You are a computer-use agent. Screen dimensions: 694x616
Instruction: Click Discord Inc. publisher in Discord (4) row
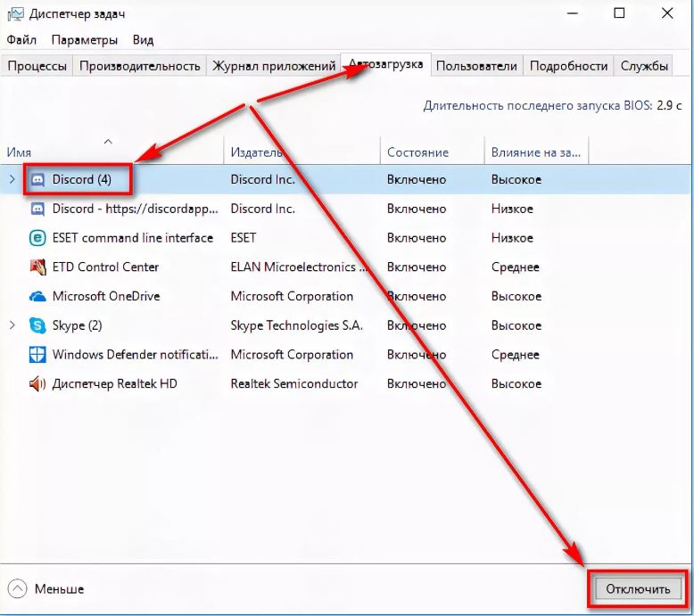tap(262, 179)
